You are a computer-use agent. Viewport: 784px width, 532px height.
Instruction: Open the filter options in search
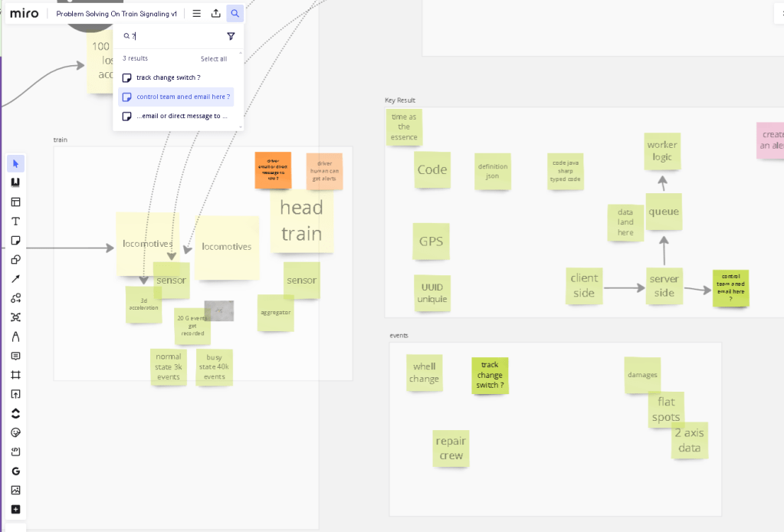pyautogui.click(x=231, y=36)
